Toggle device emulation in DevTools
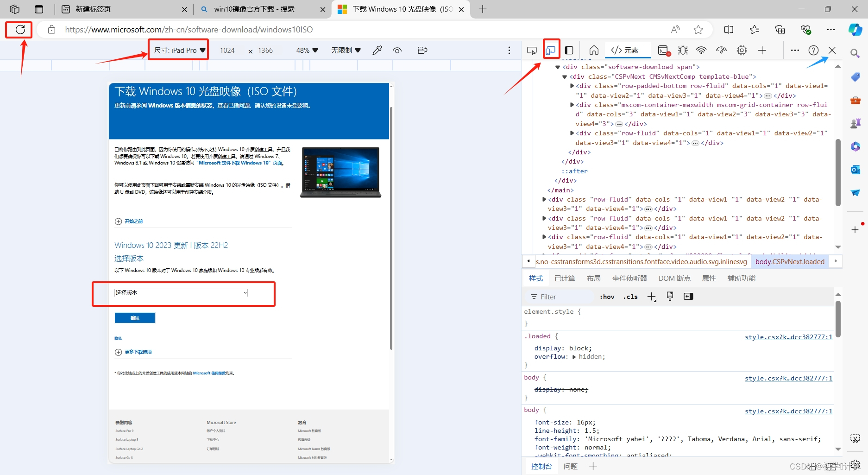Image resolution: width=868 pixels, height=475 pixels. pyautogui.click(x=551, y=50)
